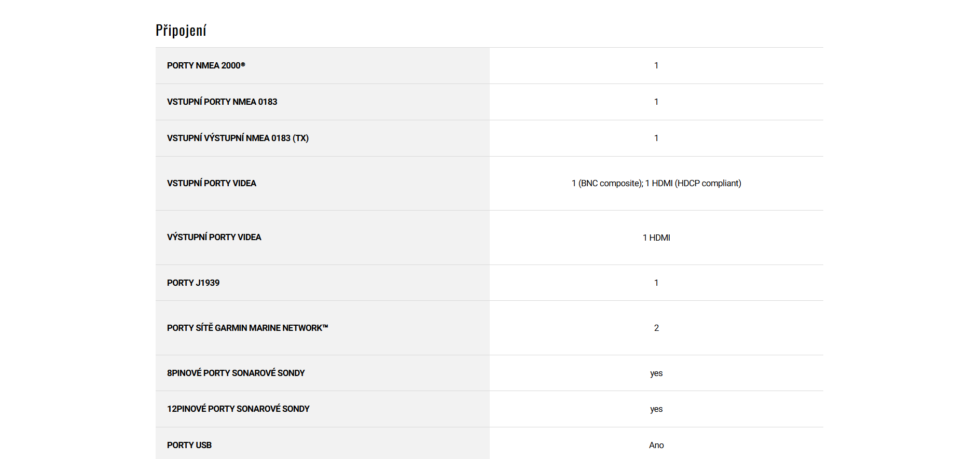Select the VSTUPNÍ PORTY NMEA 0183 label
This screenshot has width=980, height=459.
point(222,102)
